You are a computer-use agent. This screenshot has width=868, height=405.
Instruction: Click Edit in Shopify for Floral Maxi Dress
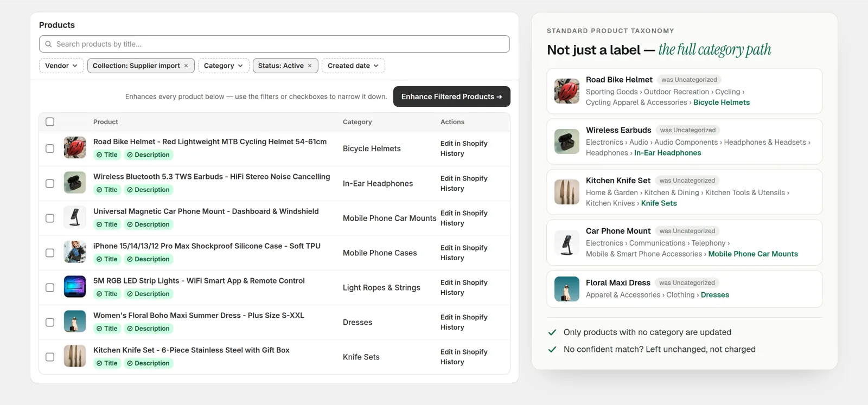coord(464,317)
